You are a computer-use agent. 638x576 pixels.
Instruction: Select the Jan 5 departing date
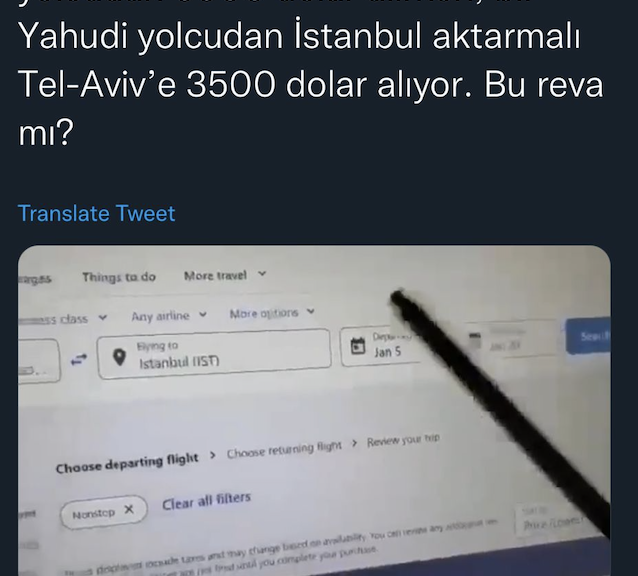(x=387, y=351)
